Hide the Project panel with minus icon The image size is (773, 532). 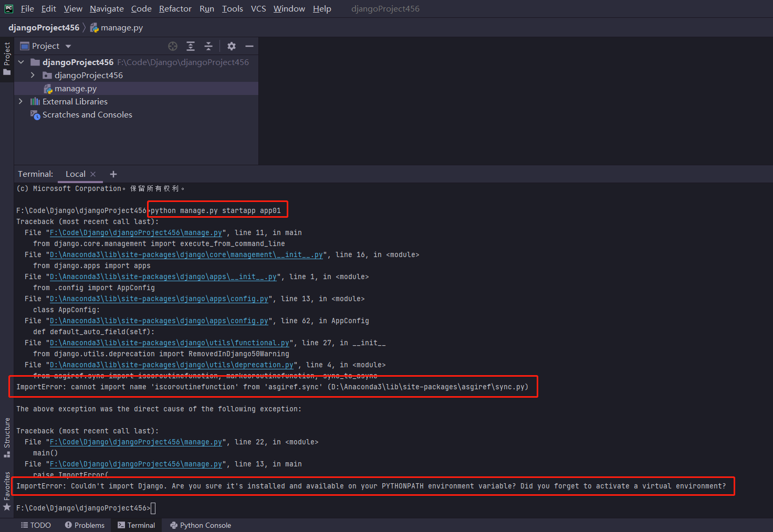point(249,46)
